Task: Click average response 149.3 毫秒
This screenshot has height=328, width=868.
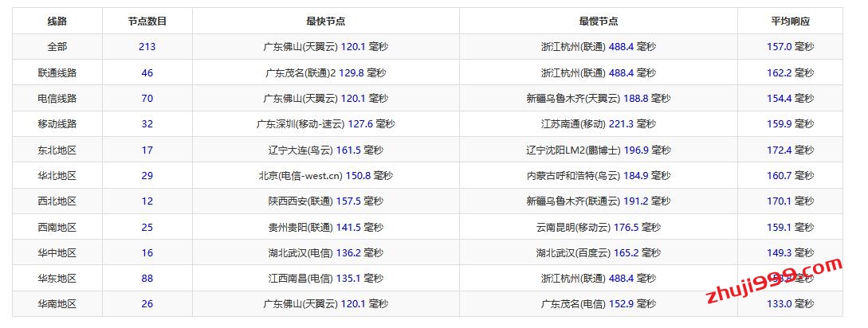Action: tap(791, 253)
